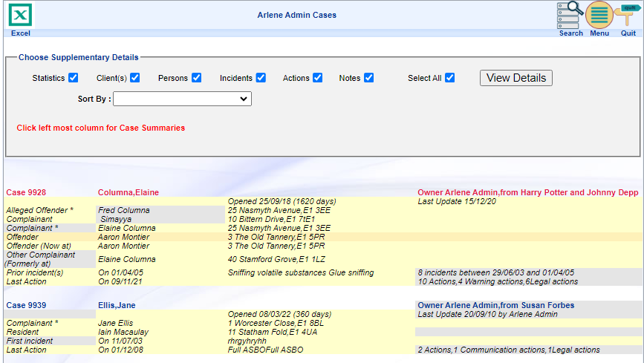The image size is (644, 363).
Task: Click 'Full ASBOFull ASBO' action text
Action: [x=265, y=350]
